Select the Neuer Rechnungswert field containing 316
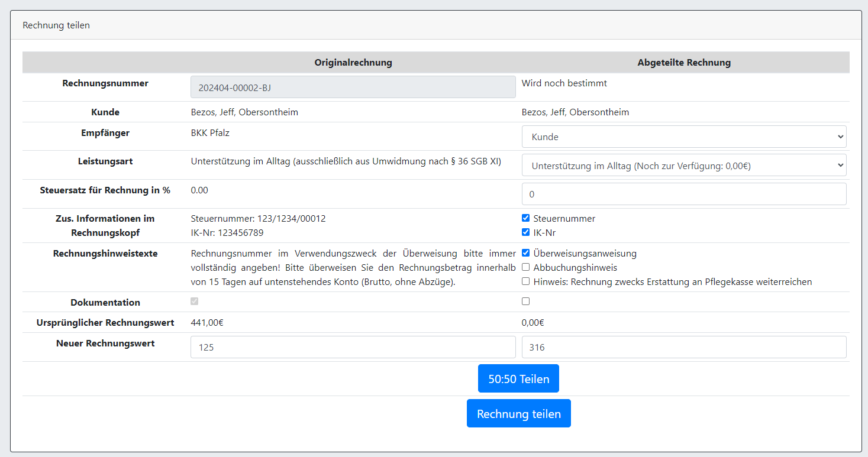The image size is (868, 457). [x=683, y=347]
